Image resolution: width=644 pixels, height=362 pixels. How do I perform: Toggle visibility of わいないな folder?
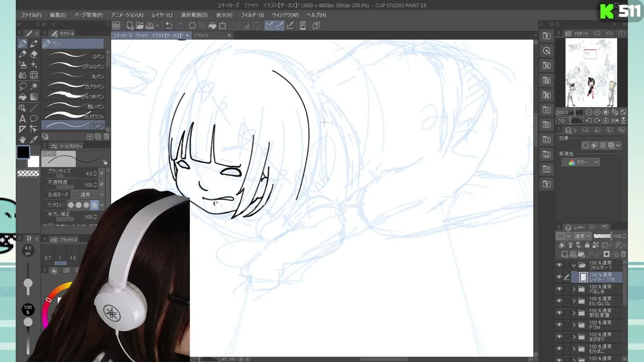[559, 301]
